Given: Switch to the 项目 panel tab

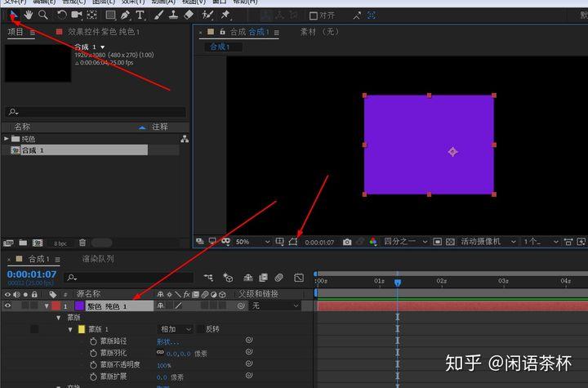Looking at the screenshot, I should coord(16,32).
